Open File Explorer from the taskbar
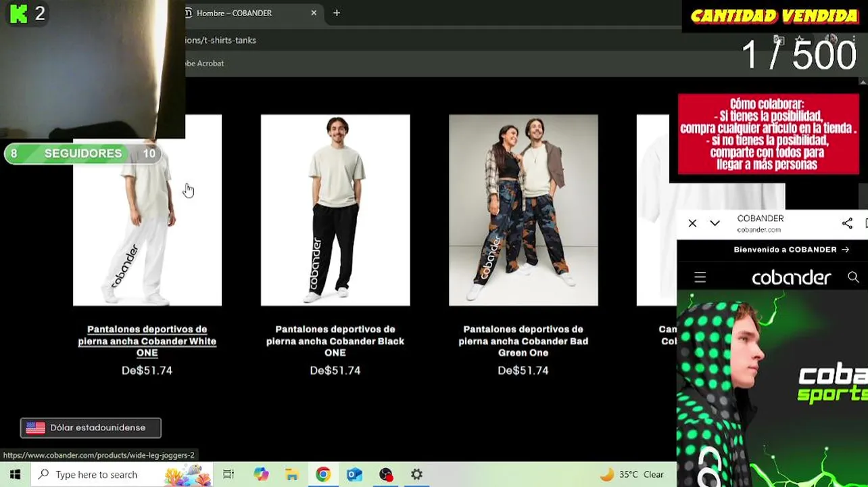Screen dimensions: 868x487 [291, 474]
